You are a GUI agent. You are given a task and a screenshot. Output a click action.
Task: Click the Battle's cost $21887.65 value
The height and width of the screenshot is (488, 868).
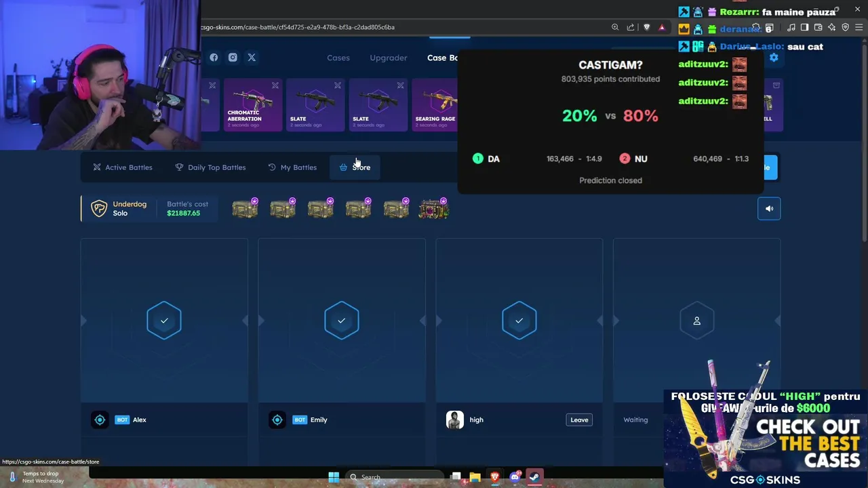click(x=183, y=213)
